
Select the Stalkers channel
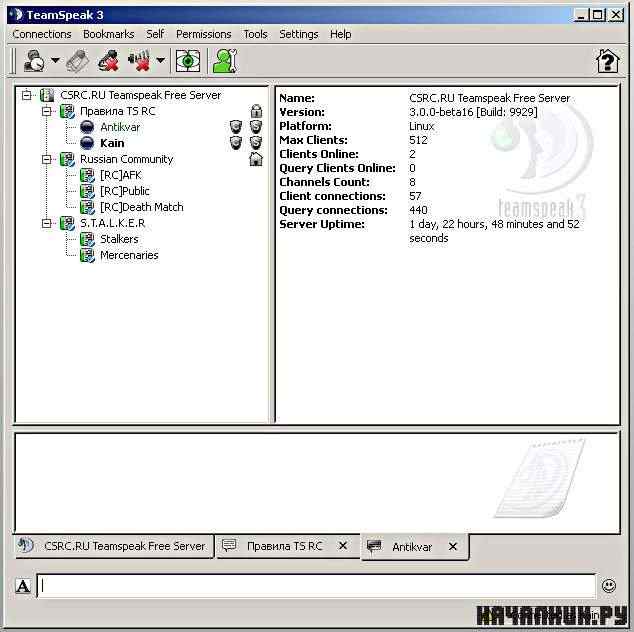119,239
